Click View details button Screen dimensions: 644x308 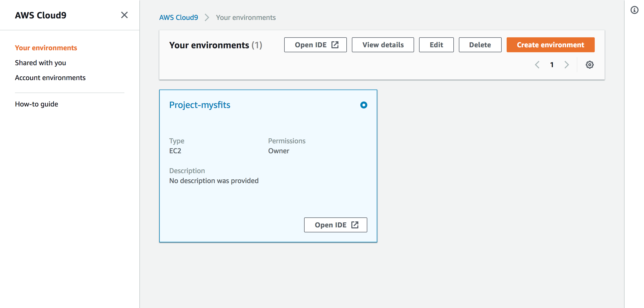tap(383, 45)
